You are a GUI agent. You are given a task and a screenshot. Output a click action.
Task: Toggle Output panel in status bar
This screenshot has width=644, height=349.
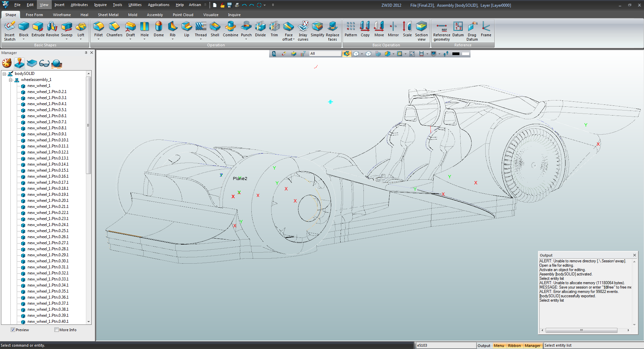pos(484,346)
